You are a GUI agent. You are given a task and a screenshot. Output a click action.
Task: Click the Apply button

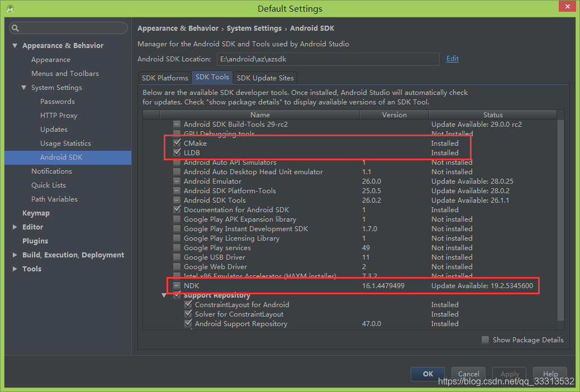pyautogui.click(x=510, y=374)
